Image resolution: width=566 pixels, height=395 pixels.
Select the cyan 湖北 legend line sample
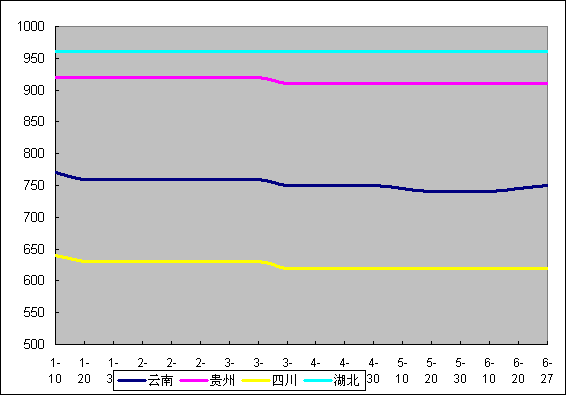[318, 381]
